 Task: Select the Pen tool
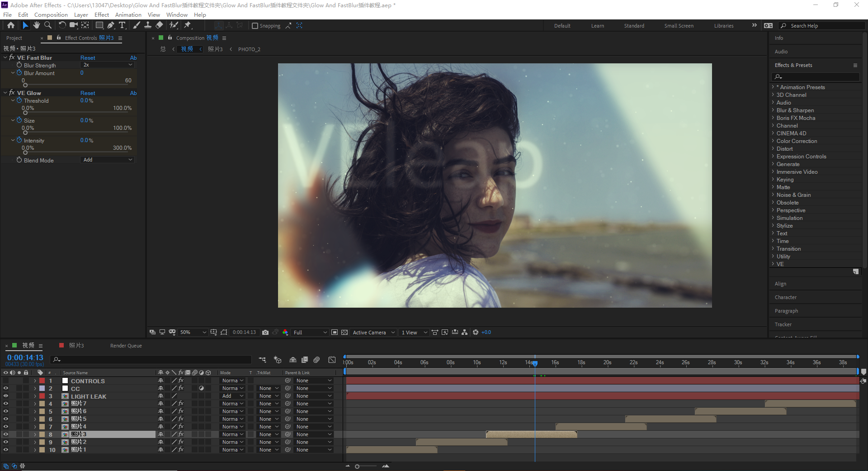[x=111, y=25]
